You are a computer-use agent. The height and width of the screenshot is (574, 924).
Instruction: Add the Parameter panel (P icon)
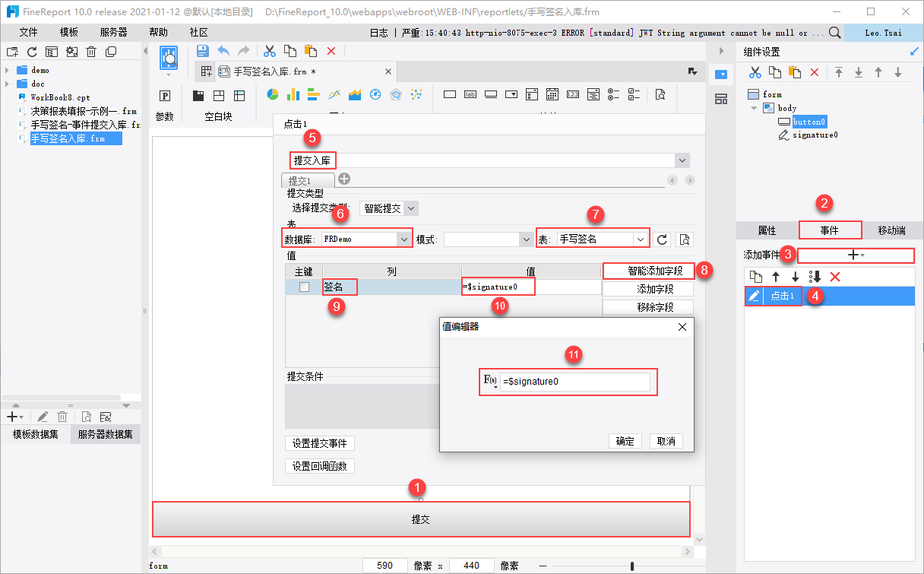(x=164, y=96)
